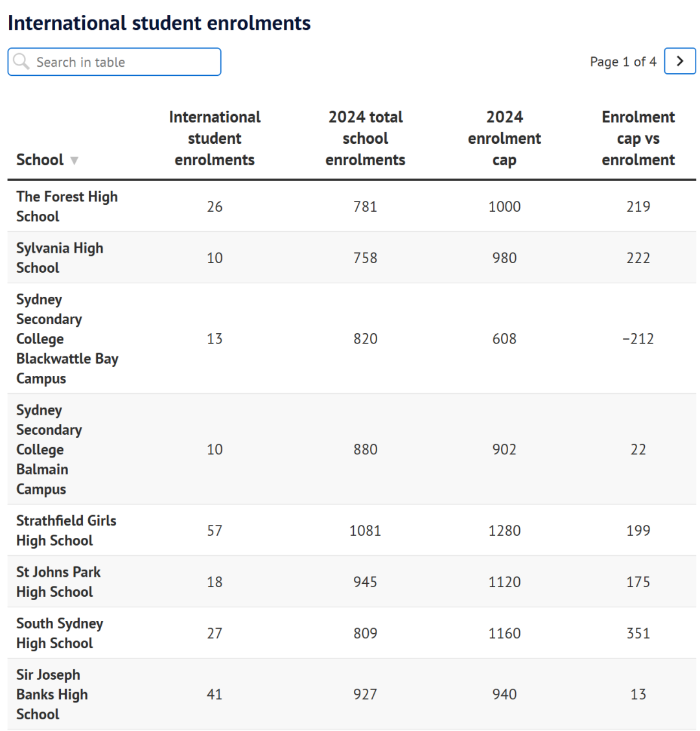700x731 pixels.
Task: Click the magnifying glass search icon
Action: [21, 62]
